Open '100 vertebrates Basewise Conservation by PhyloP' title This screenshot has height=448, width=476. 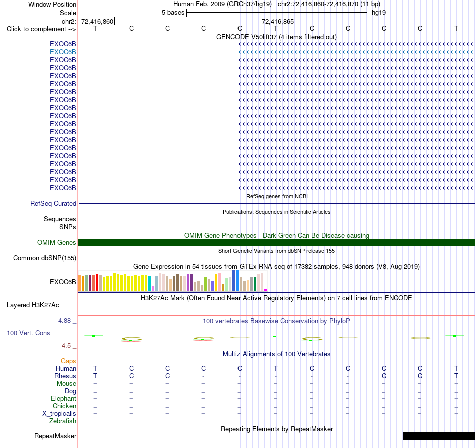(x=276, y=321)
